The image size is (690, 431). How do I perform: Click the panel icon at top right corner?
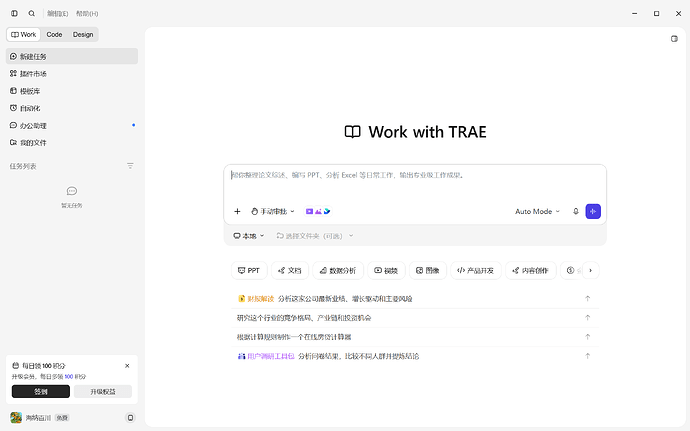(674, 39)
